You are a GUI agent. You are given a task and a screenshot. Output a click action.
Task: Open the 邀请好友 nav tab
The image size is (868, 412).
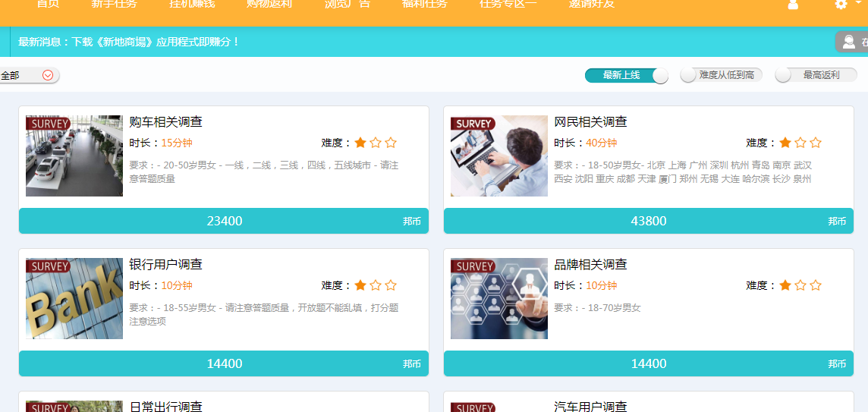point(591,4)
